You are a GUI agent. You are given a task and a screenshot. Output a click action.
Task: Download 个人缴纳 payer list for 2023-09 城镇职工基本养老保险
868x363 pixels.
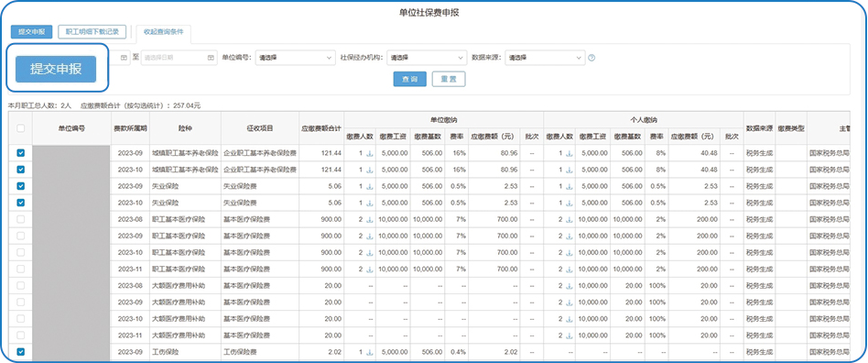570,153
